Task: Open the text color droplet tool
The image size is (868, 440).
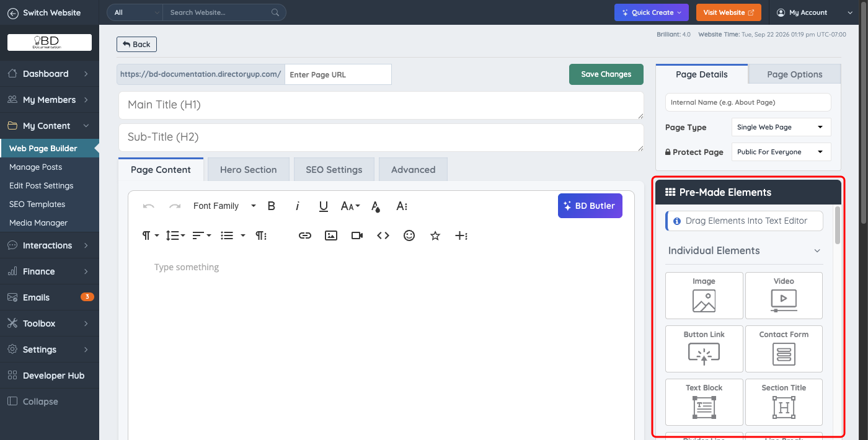Action: (x=375, y=206)
